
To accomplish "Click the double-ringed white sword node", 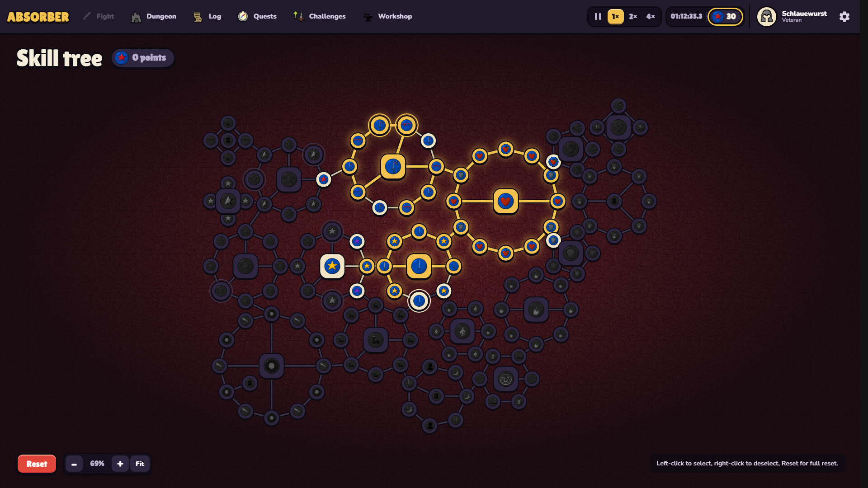I will point(419,301).
